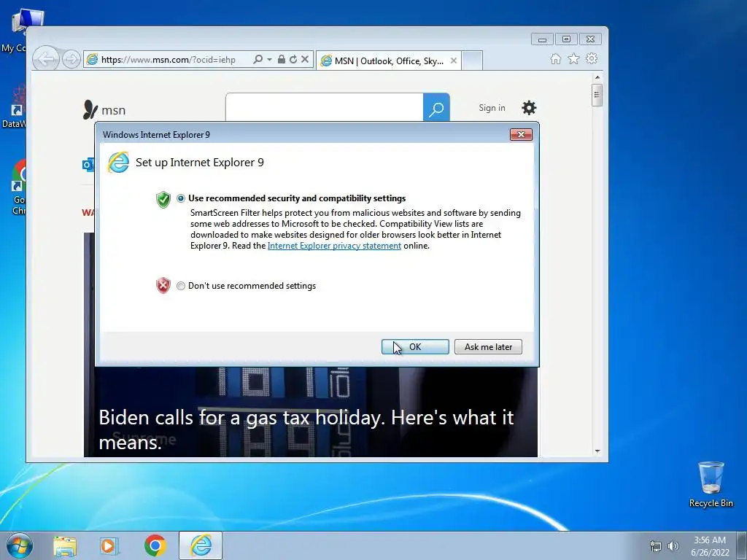Launch Google Chrome from the taskbar
This screenshot has height=560, width=747.
(155, 545)
